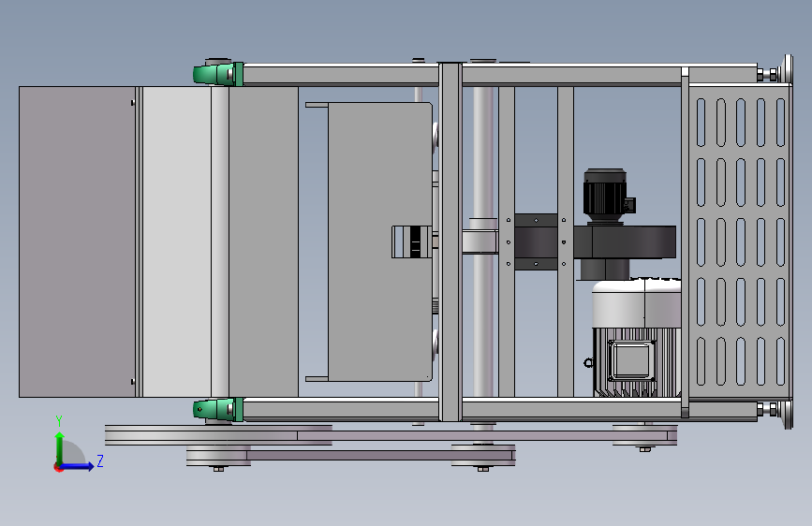The height and width of the screenshot is (526, 812).
Task: Select the dark gray hood panel at left end
Action: point(77,241)
